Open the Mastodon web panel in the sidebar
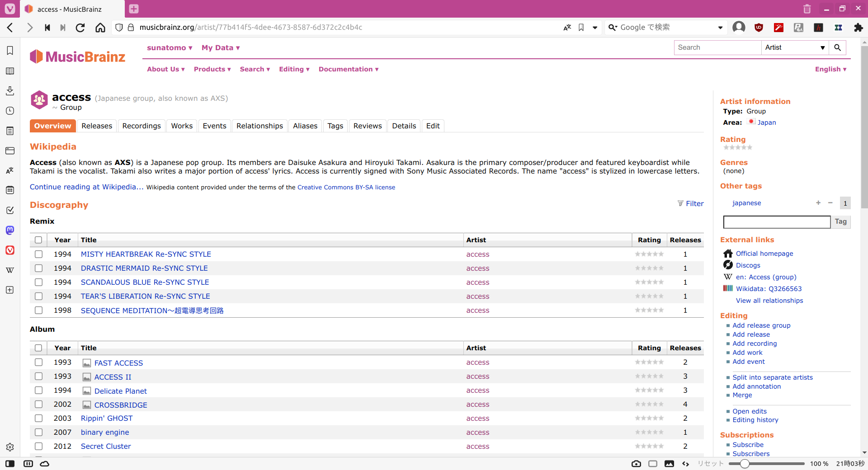This screenshot has width=868, height=470. click(x=10, y=230)
